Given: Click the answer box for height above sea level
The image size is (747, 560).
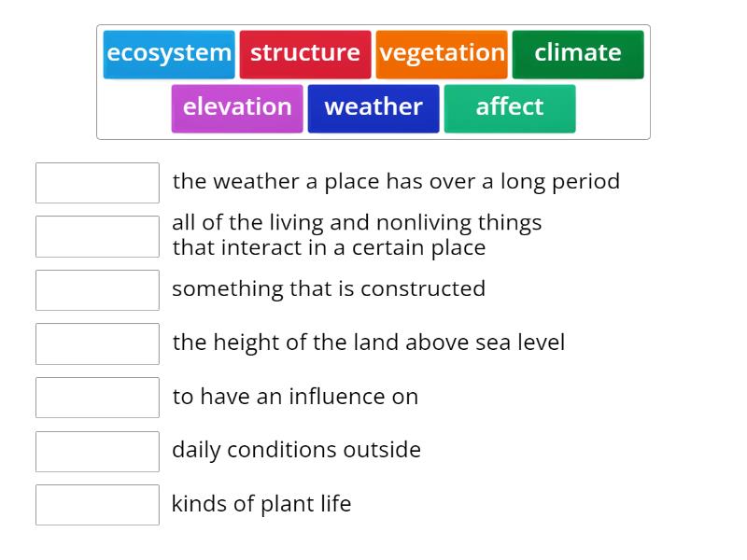Looking at the screenshot, I should coord(97,343).
